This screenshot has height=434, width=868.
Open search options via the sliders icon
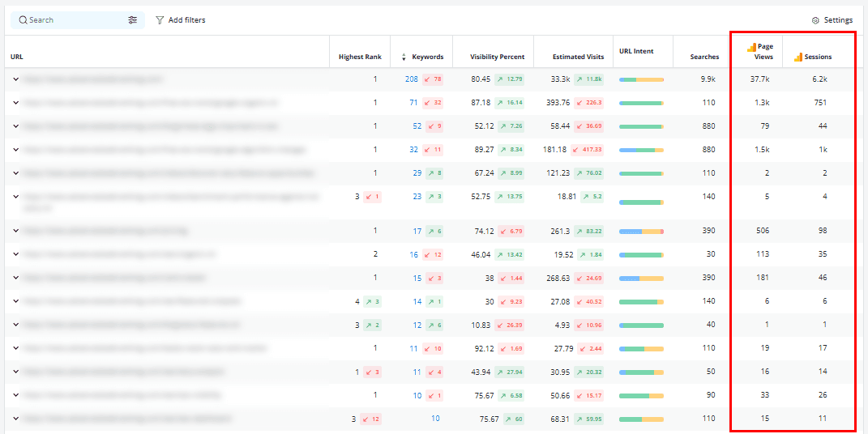132,20
